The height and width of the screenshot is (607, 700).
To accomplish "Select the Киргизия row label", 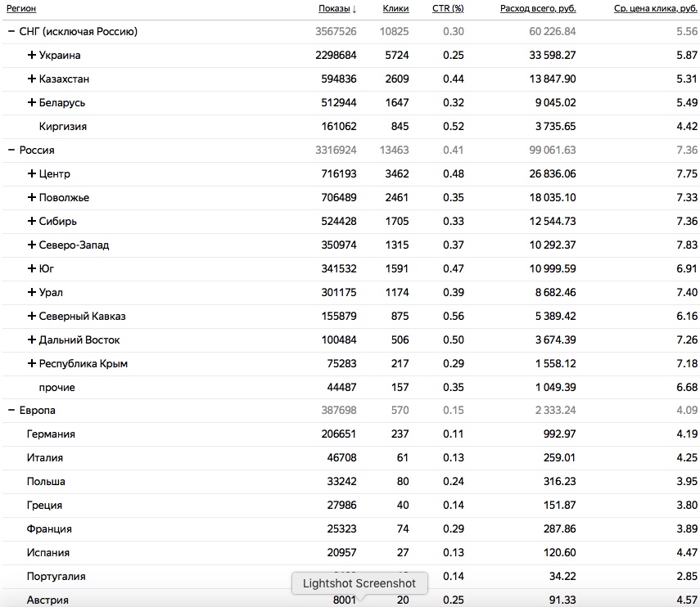I will [x=63, y=126].
